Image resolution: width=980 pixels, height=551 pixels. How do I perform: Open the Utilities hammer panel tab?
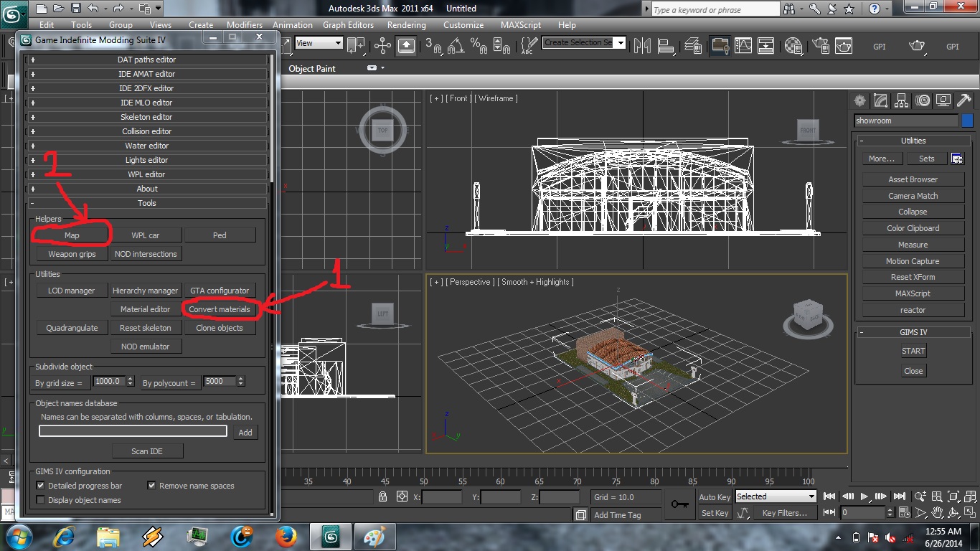(964, 100)
